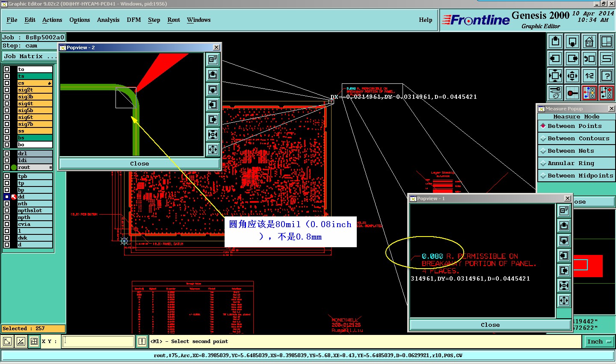Click the zoom out arrows-outward icon
616x364 pixels.
tap(572, 76)
